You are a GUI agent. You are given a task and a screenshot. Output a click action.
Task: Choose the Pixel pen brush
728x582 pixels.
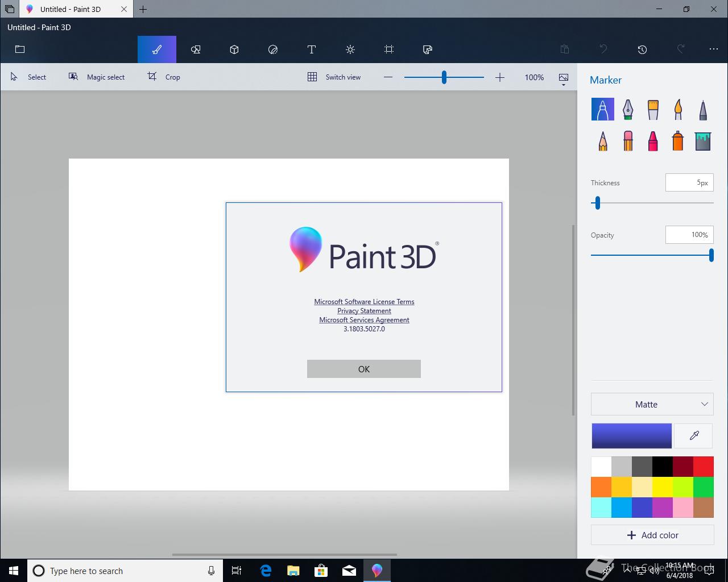tap(703, 109)
